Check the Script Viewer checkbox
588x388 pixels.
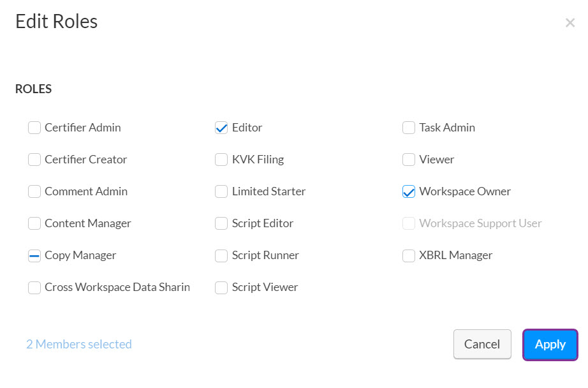(221, 288)
